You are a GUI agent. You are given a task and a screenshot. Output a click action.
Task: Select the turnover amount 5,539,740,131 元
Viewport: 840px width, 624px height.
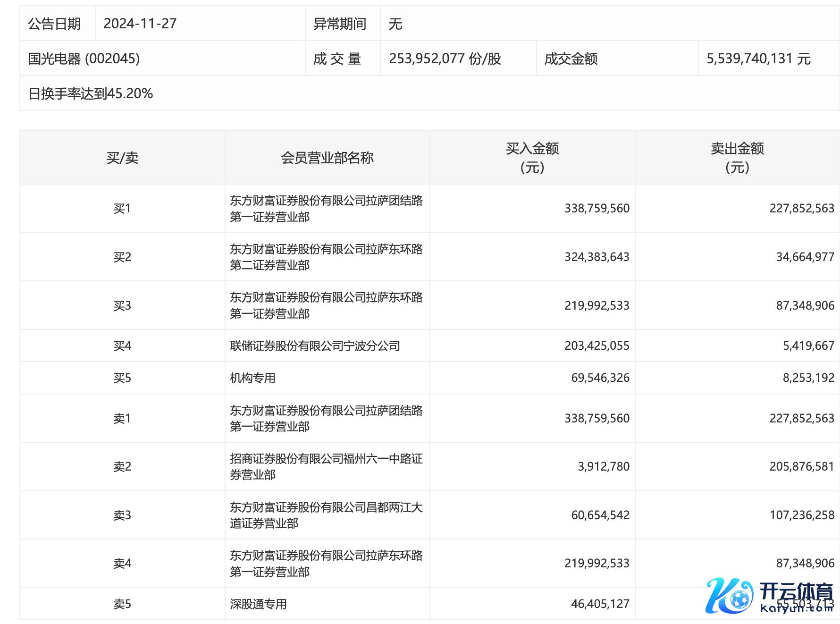[x=758, y=59]
